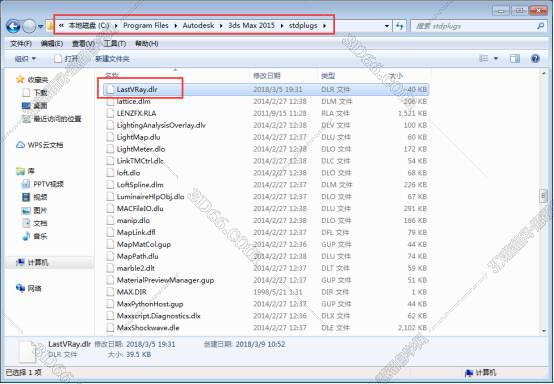Open 图片 library
554x384 pixels.
pyautogui.click(x=40, y=210)
